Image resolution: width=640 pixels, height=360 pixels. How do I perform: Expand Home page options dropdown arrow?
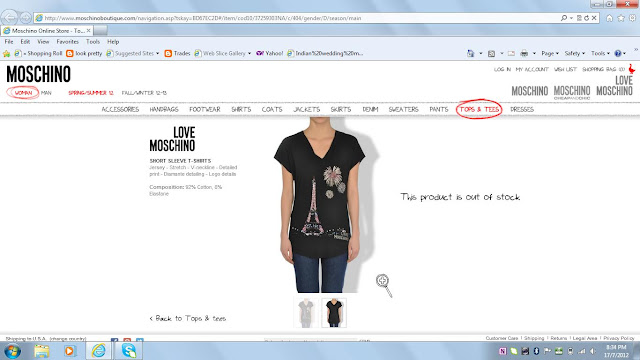[x=480, y=53]
